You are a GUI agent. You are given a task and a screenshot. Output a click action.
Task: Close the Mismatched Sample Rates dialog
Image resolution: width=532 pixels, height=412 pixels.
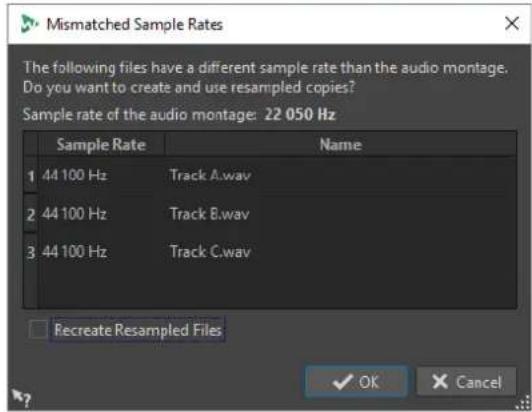click(x=511, y=24)
